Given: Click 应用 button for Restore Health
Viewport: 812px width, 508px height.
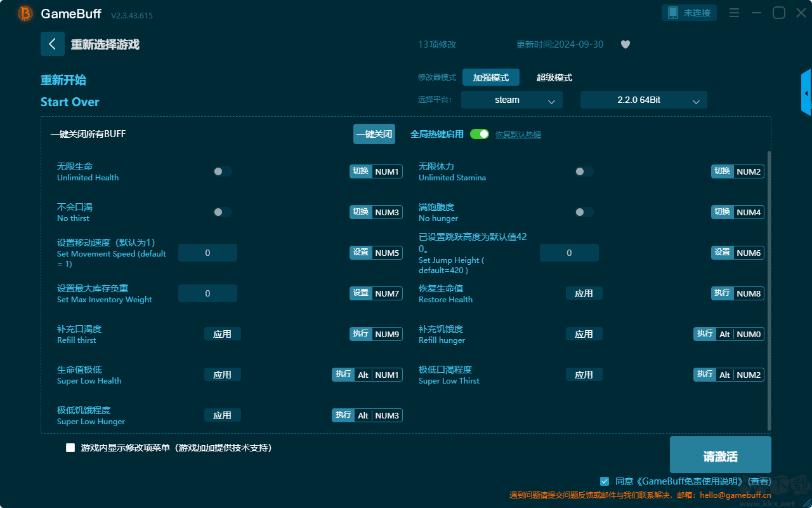Looking at the screenshot, I should (x=584, y=293).
